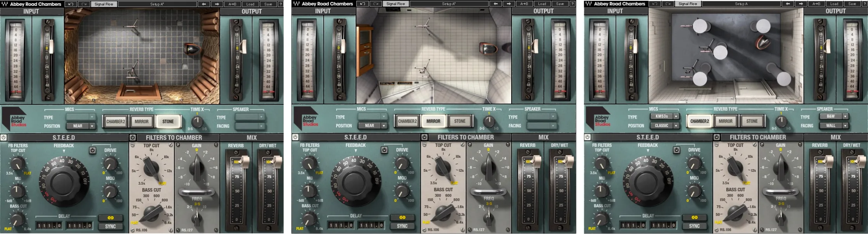Click the redo arrow in the right plugin
This screenshot has width=868, height=234.
(668, 4)
